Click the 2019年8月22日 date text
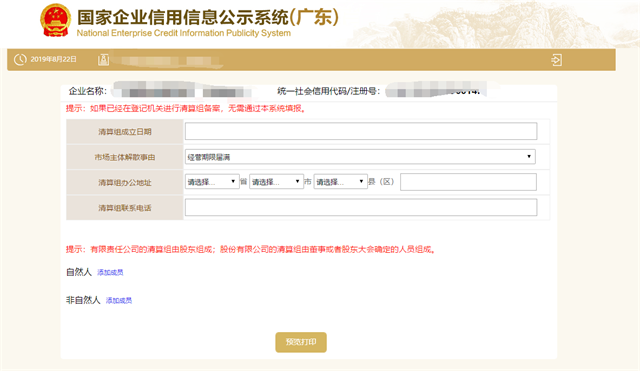 (x=53, y=60)
